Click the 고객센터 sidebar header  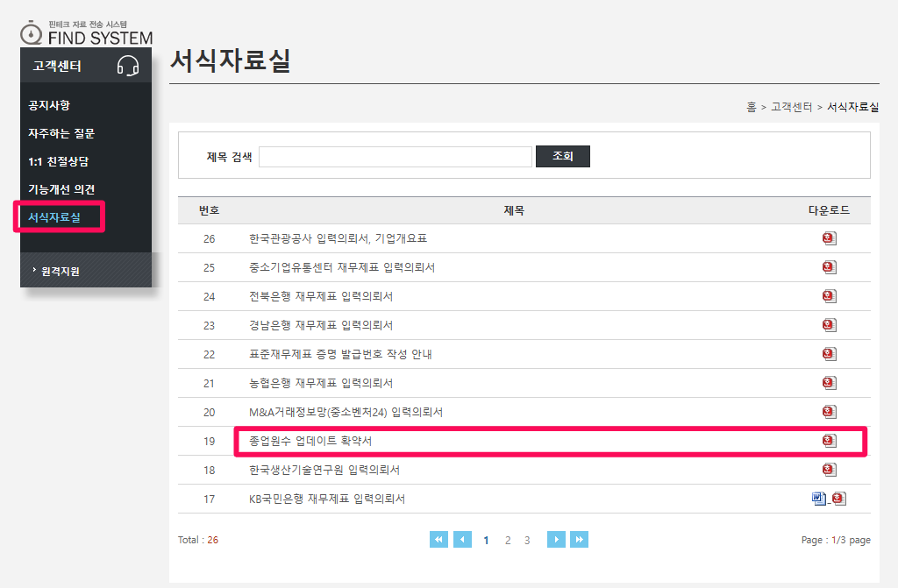click(86, 65)
